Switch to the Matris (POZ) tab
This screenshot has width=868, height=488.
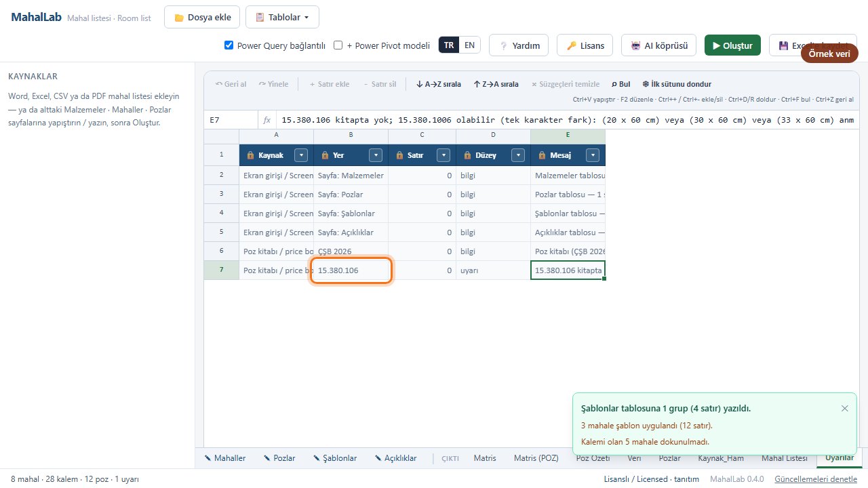(x=536, y=458)
